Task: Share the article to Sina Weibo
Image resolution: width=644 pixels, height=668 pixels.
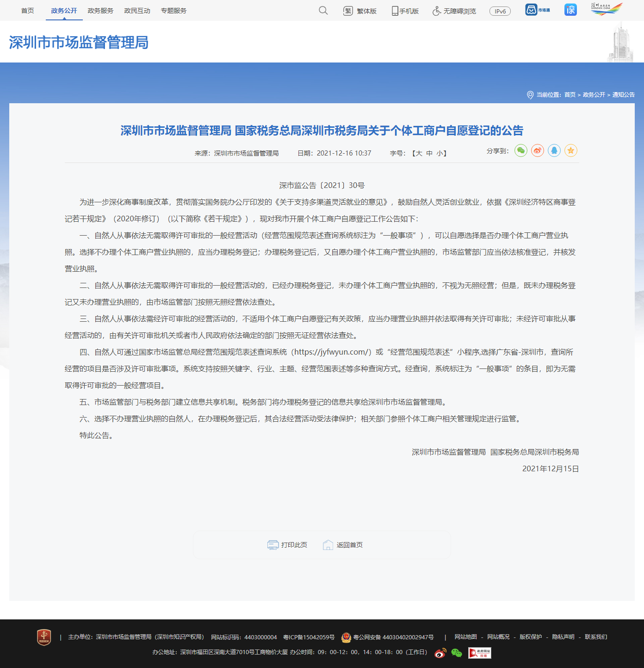Action: [537, 151]
